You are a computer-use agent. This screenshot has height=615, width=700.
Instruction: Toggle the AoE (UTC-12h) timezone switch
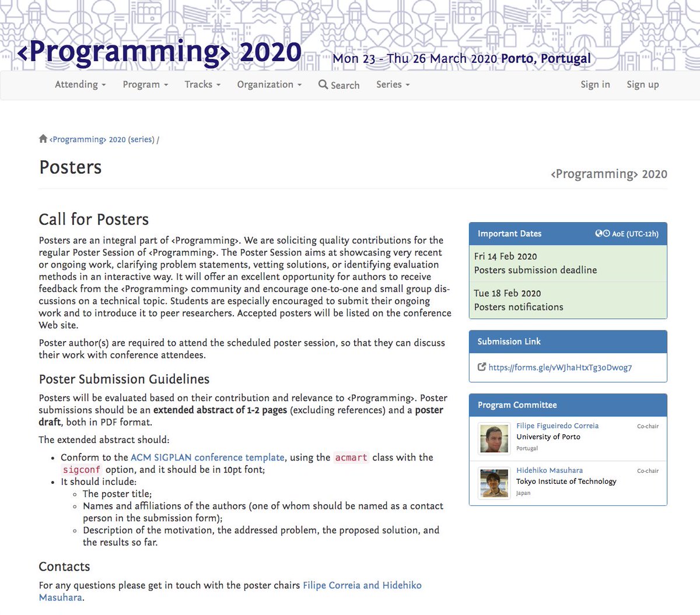(x=627, y=234)
